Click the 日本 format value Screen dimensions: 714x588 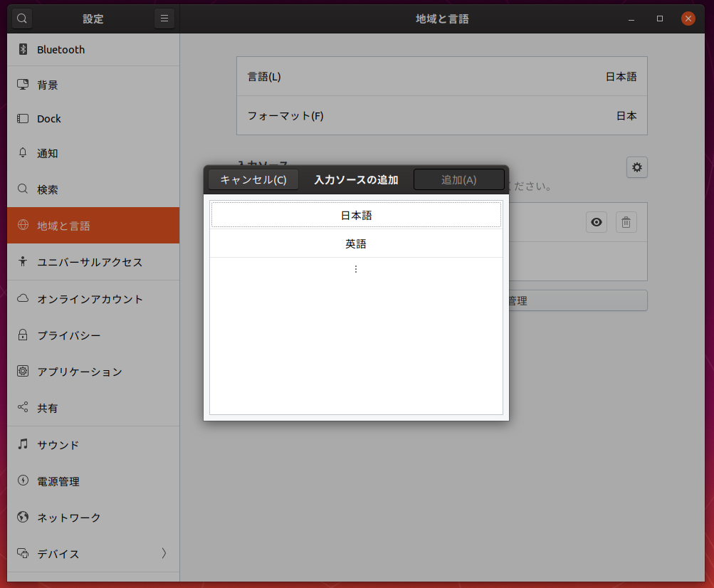[626, 116]
